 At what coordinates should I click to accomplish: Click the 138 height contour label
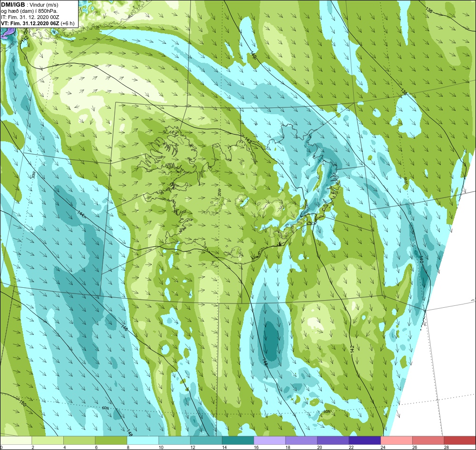[404, 92]
